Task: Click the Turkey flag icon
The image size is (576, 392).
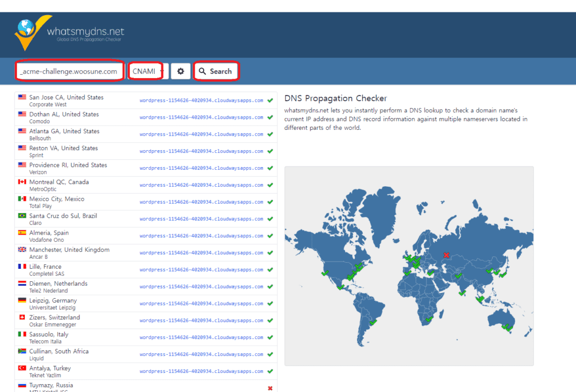Action: coord(22,368)
